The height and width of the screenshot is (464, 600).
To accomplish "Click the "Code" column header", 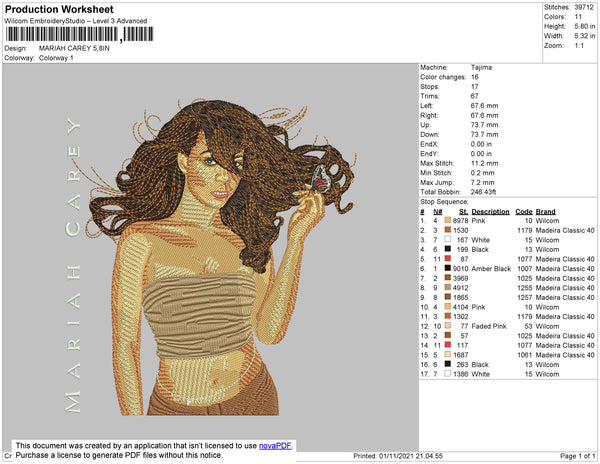I will click(523, 212).
